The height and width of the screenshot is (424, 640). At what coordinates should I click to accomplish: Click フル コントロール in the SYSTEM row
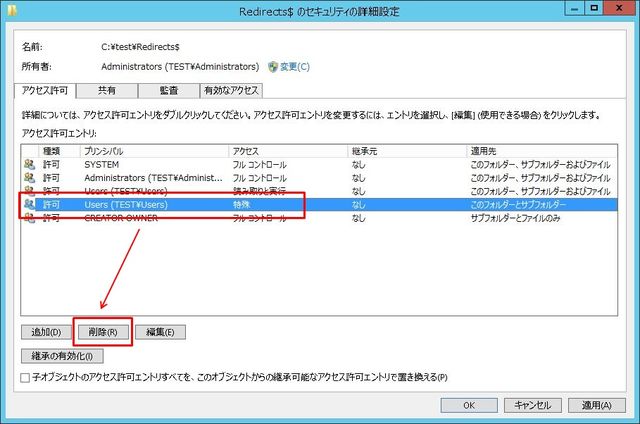point(260,165)
